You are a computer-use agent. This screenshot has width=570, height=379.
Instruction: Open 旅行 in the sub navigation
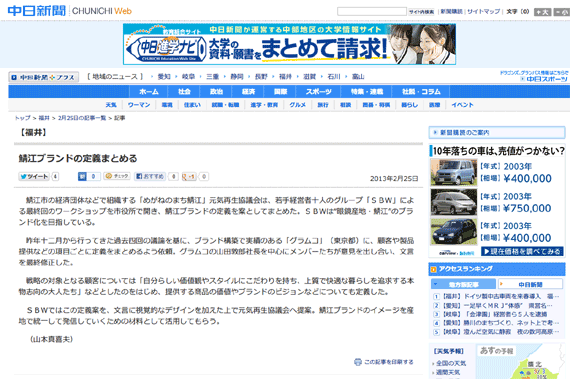point(323,105)
